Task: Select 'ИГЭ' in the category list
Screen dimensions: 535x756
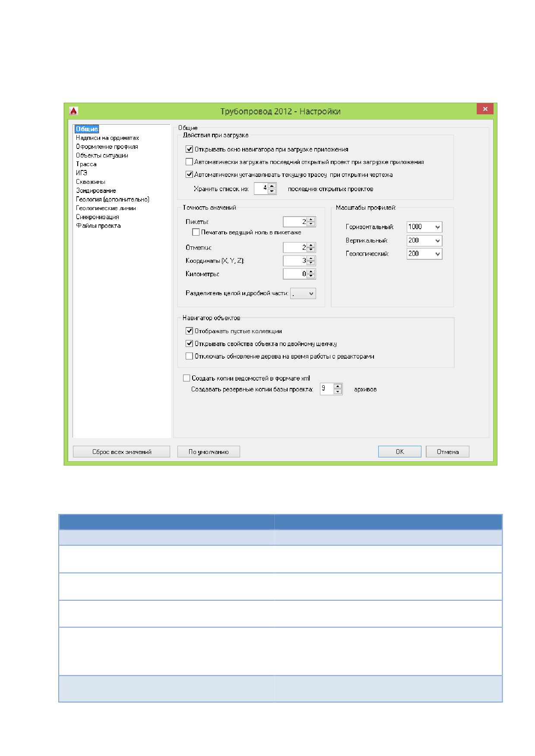Action: (x=82, y=173)
